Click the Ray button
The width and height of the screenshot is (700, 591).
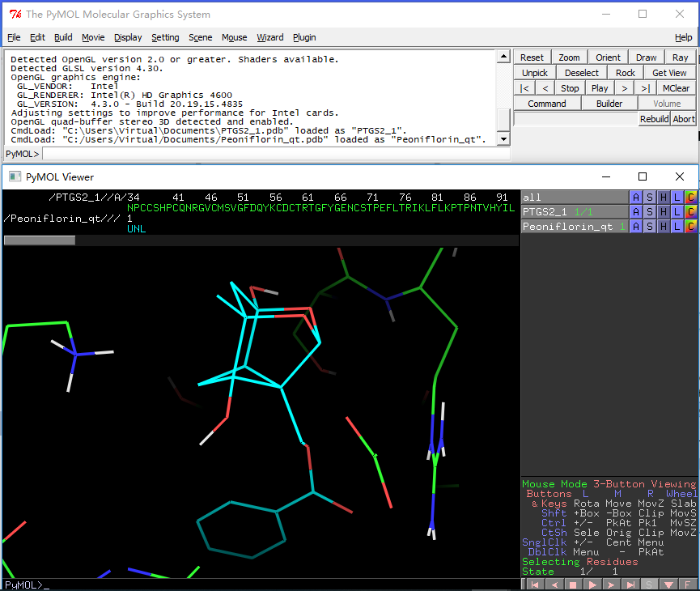point(680,57)
